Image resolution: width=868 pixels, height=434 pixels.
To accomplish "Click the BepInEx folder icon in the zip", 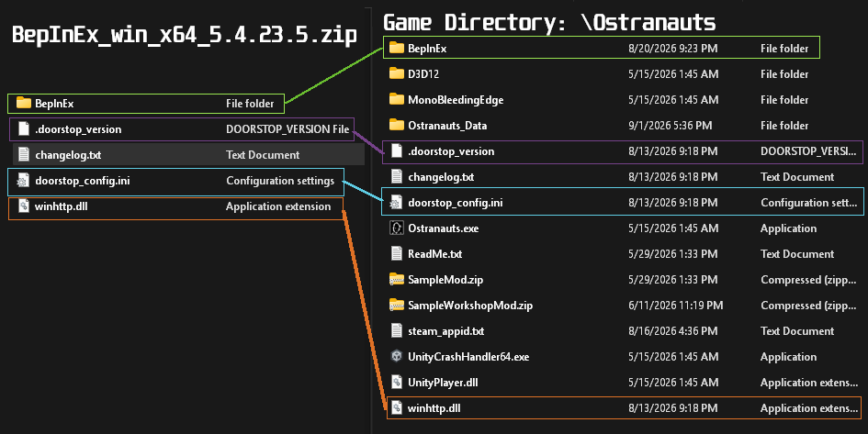I will pyautogui.click(x=24, y=103).
